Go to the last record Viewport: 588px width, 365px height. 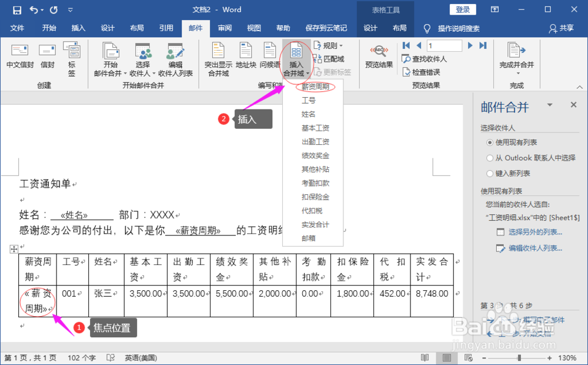point(483,45)
